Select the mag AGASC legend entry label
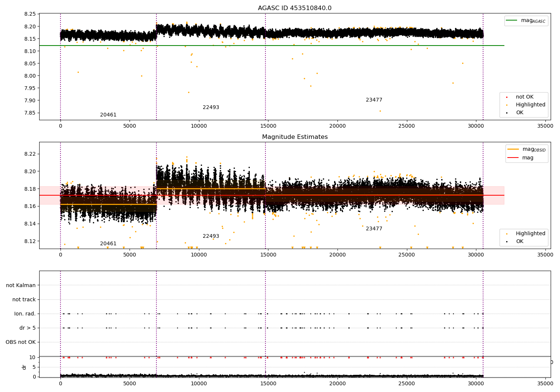Image resolution: width=560 pixels, height=392 pixels. tap(533, 21)
